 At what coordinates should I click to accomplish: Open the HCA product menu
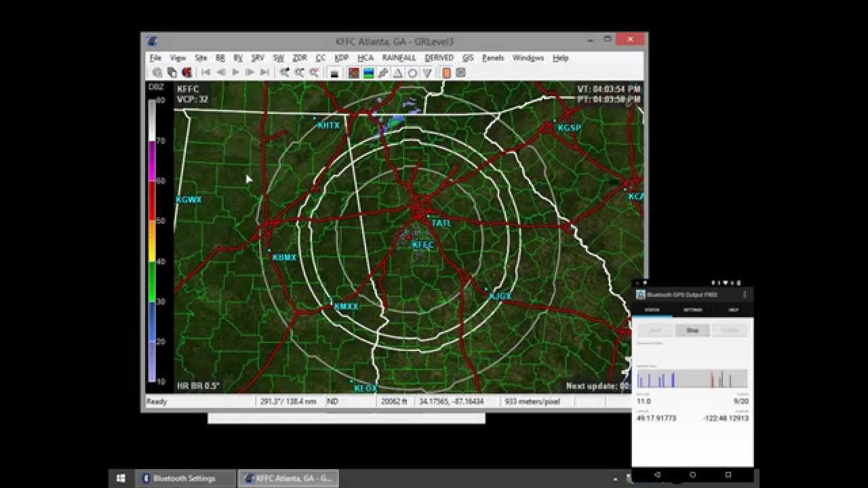(366, 58)
